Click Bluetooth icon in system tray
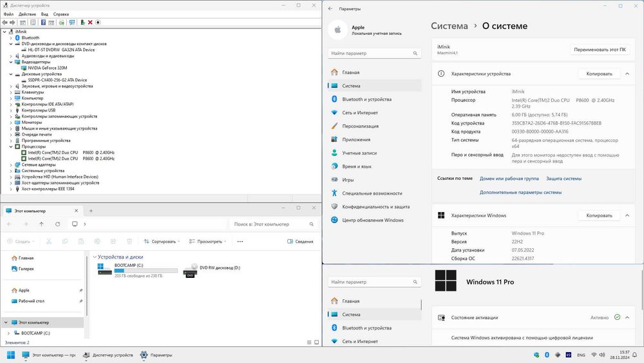644x363 pixels. (547, 355)
